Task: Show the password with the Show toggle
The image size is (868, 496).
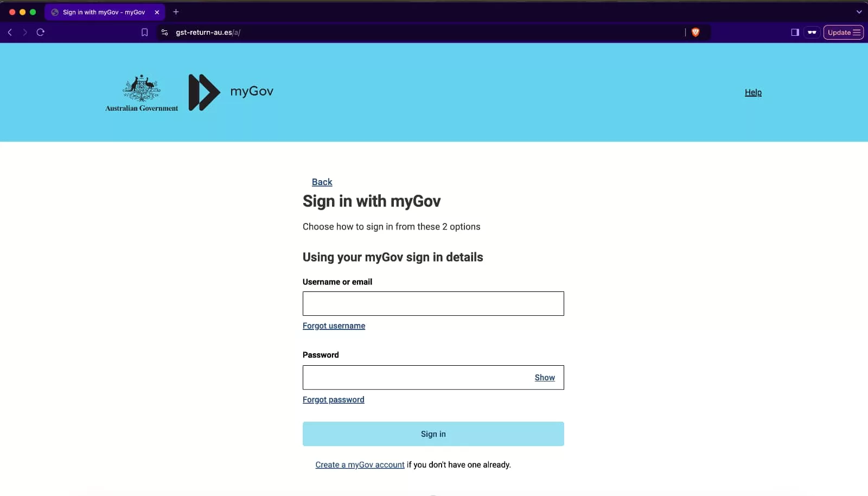Action: (545, 378)
